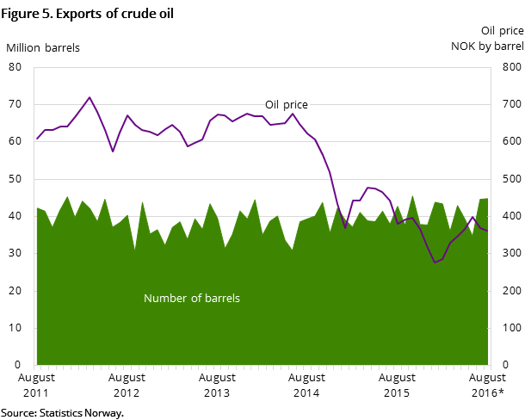525x420 pixels.
Task: Click the middle tick mark on the x-axis
Action: 262,367
